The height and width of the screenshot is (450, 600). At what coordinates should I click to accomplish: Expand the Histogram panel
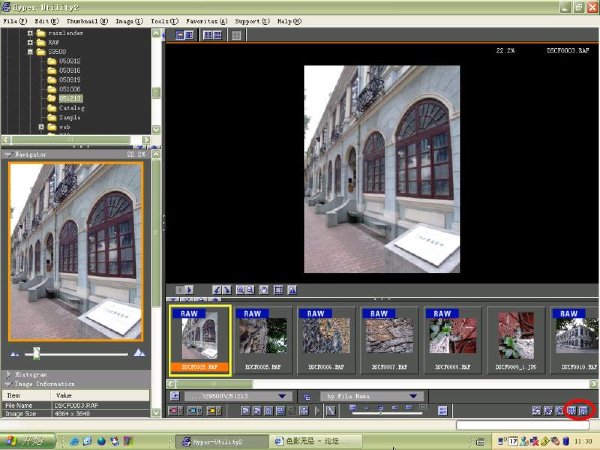point(8,375)
